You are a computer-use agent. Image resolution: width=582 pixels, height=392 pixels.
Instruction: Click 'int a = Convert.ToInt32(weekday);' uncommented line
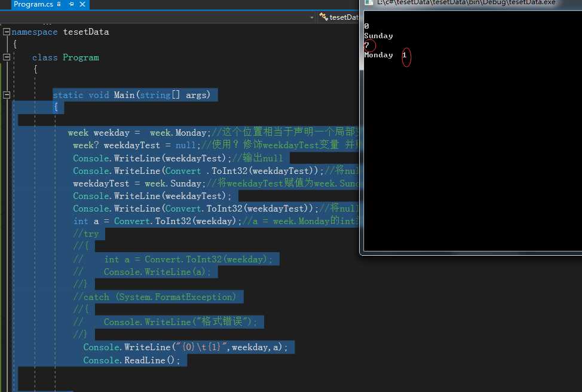[x=157, y=221]
